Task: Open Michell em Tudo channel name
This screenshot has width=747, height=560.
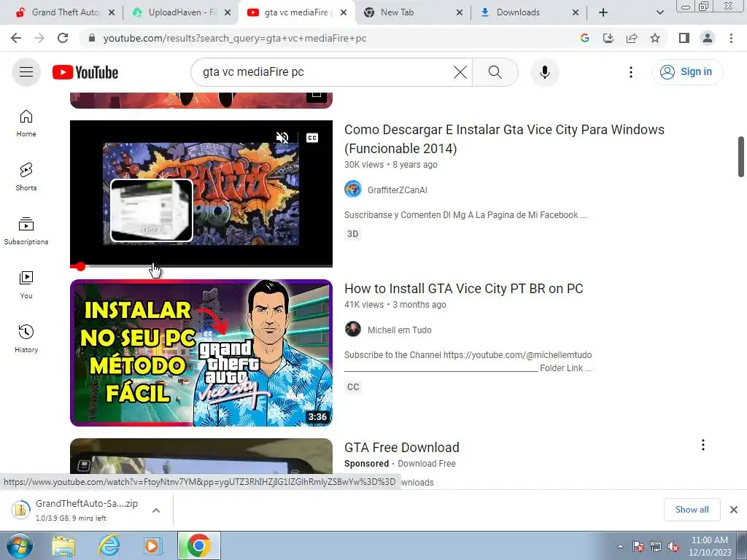Action: (399, 330)
